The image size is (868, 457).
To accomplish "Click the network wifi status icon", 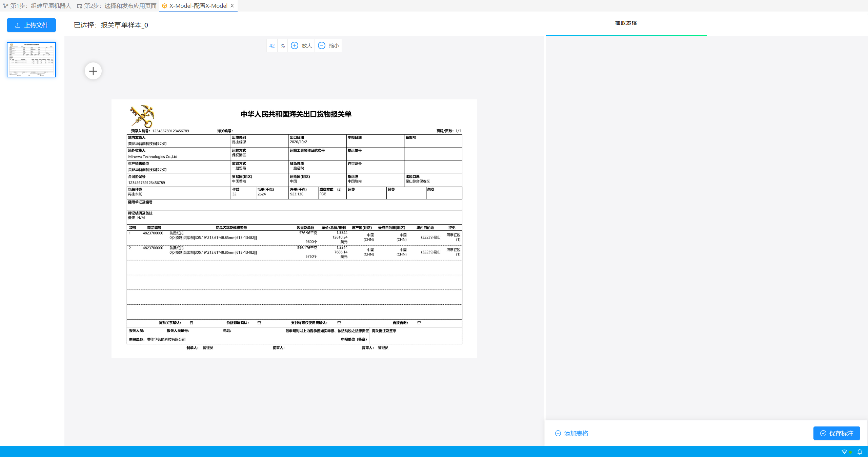I will point(844,452).
